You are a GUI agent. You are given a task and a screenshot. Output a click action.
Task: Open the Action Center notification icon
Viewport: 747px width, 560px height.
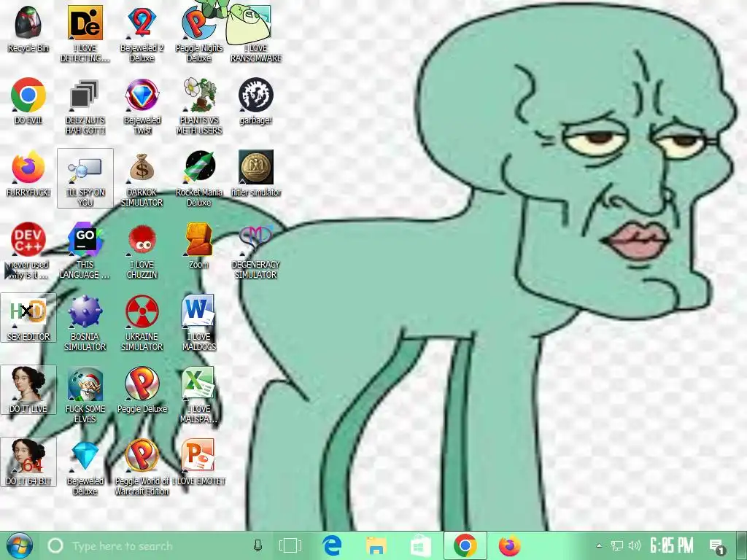717,546
